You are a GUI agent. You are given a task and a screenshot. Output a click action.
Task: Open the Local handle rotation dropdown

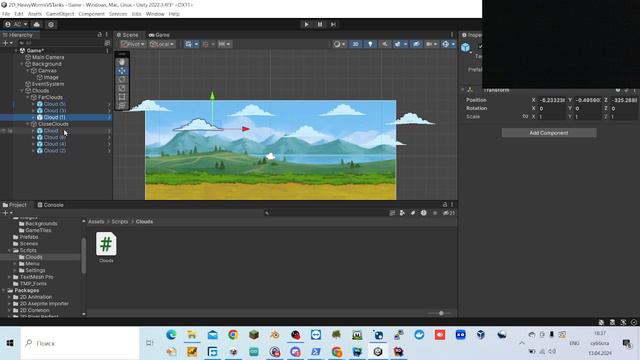[x=162, y=44]
